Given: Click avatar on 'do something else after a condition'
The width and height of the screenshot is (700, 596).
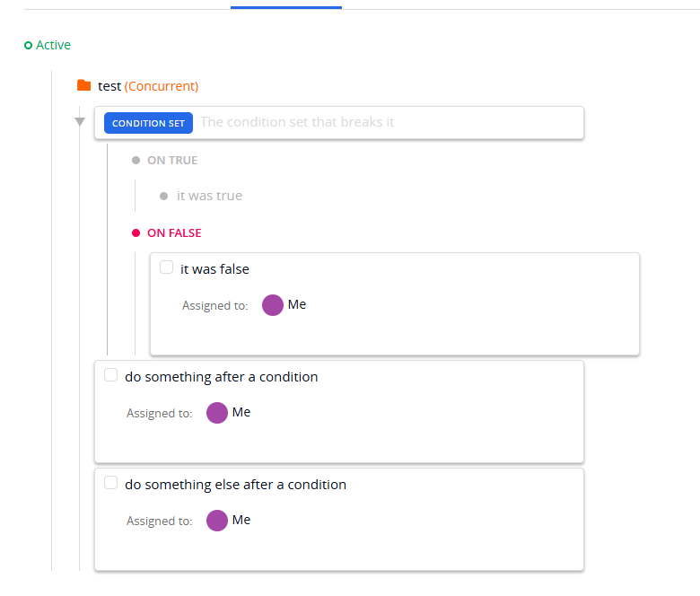Looking at the screenshot, I should click(217, 521).
